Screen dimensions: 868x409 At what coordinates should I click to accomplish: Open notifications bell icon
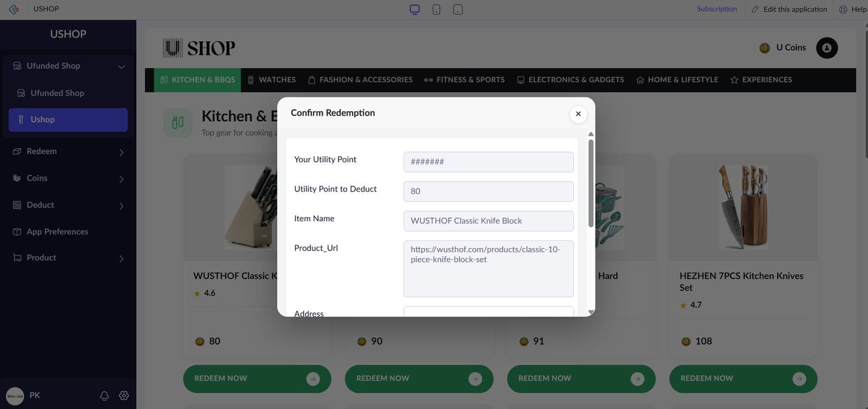tap(104, 395)
